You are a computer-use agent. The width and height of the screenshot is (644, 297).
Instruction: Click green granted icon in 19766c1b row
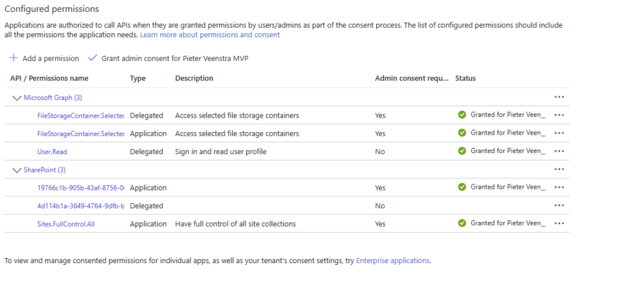(462, 187)
